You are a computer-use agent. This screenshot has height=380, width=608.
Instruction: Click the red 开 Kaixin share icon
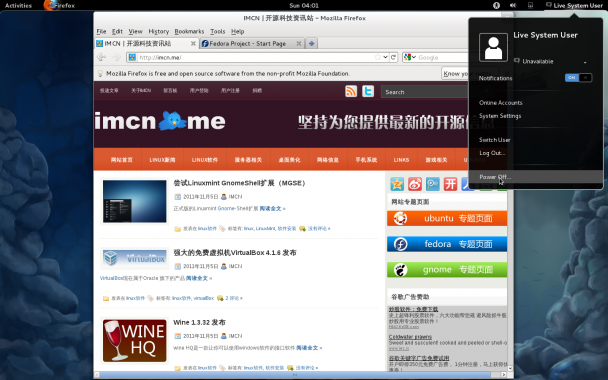[x=451, y=184]
